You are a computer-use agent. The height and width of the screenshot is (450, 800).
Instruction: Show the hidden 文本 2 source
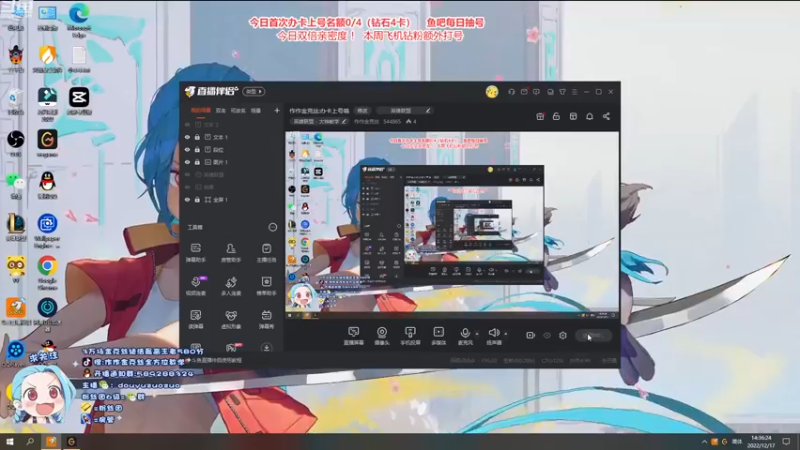point(187,124)
